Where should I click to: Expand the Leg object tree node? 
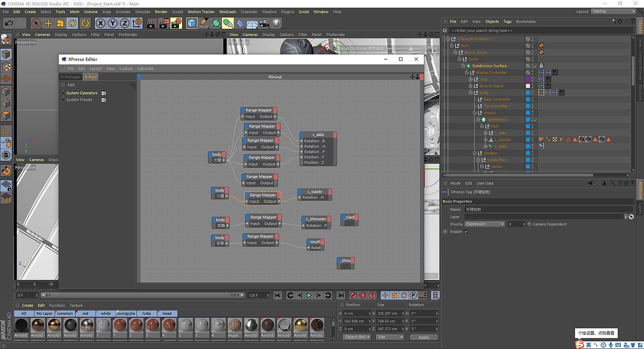click(x=470, y=79)
